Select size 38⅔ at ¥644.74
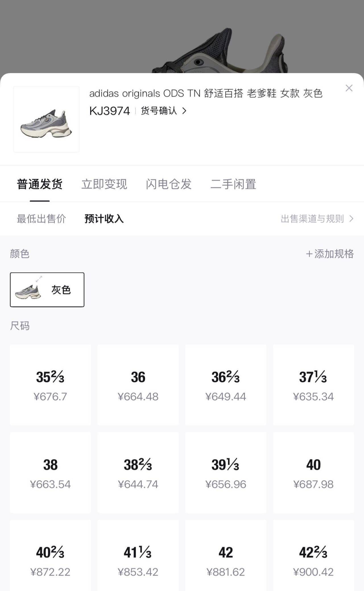This screenshot has height=591, width=364. pos(138,472)
